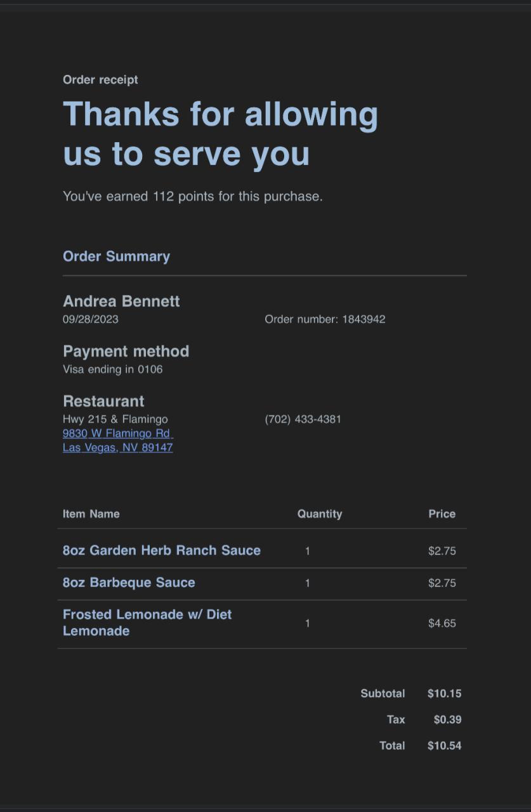Select the 8oz Barbeque Sauce item name
Screen dimensions: 531x812
[129, 582]
